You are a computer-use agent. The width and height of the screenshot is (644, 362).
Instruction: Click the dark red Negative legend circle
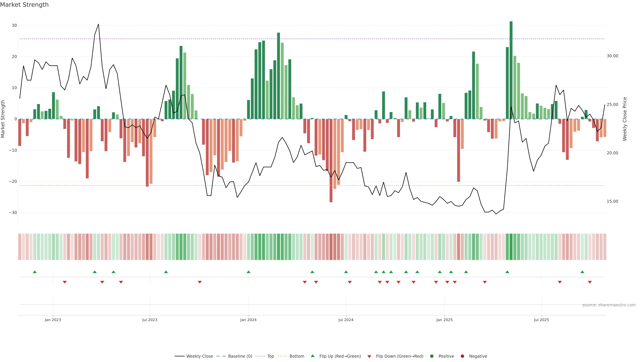462,356
